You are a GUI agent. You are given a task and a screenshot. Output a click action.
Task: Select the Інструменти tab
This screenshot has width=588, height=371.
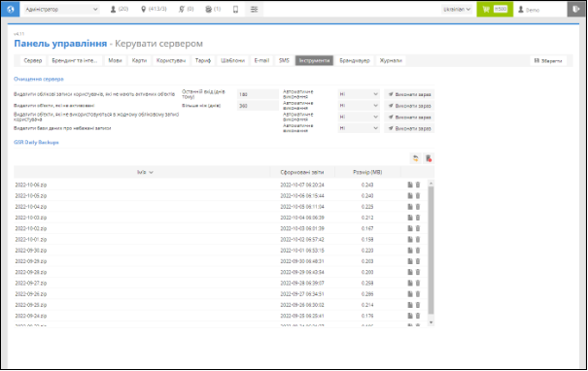pyautogui.click(x=314, y=60)
